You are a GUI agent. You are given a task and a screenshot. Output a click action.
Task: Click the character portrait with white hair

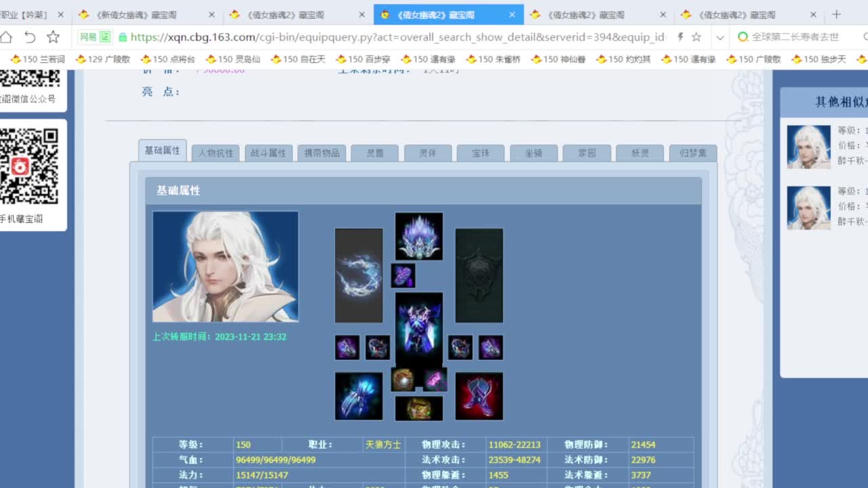coord(225,266)
